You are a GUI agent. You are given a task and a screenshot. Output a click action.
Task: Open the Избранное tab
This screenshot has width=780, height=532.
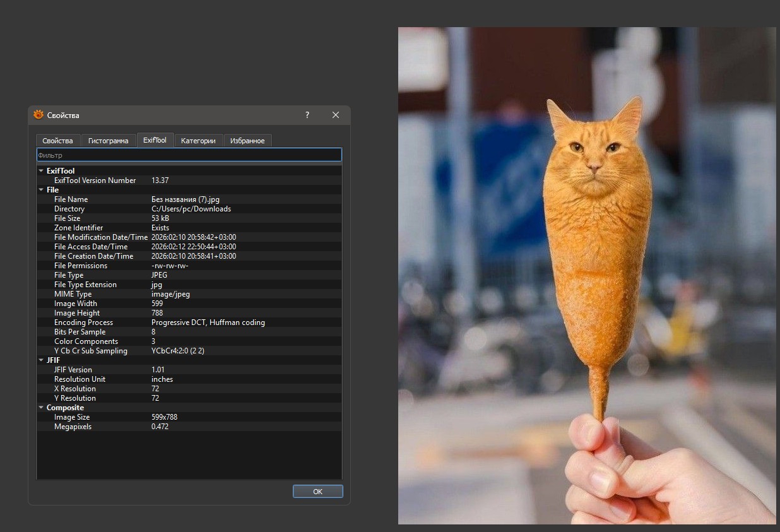pos(247,141)
